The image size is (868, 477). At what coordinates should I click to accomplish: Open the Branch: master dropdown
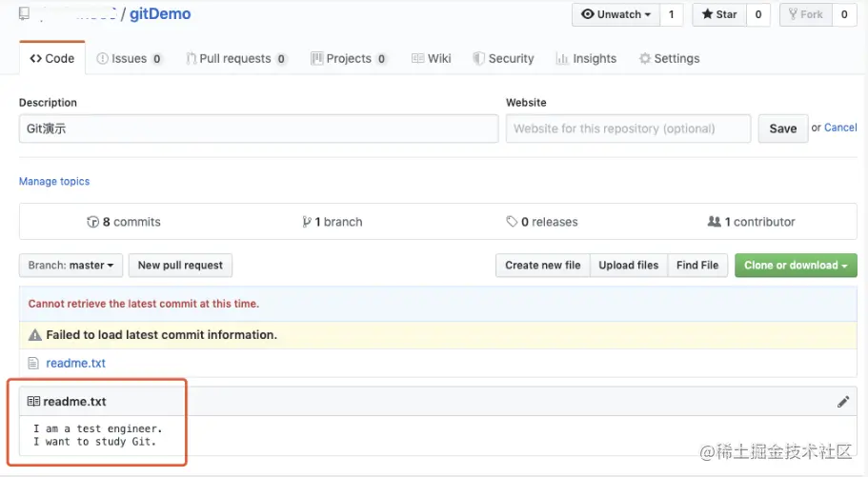(x=71, y=265)
